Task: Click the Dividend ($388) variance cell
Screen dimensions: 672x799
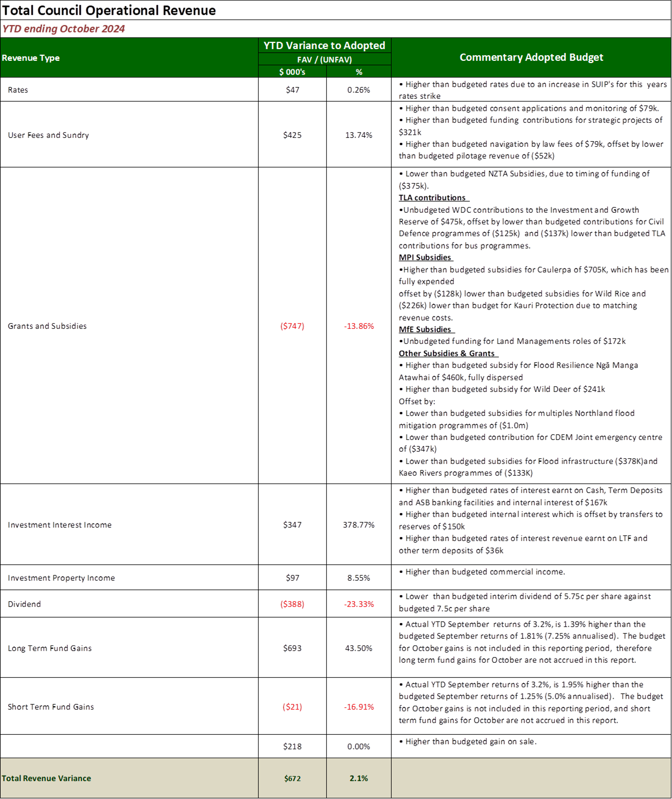Action: point(292,604)
